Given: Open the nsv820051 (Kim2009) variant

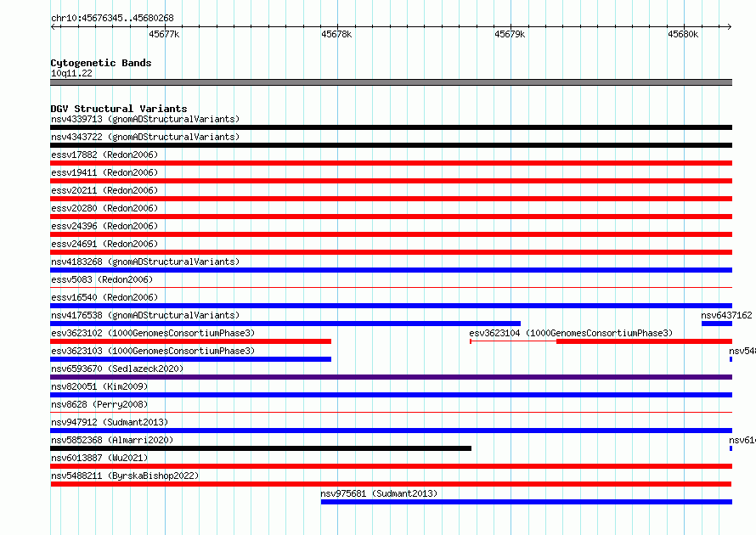Looking at the screenshot, I should click(99, 386).
